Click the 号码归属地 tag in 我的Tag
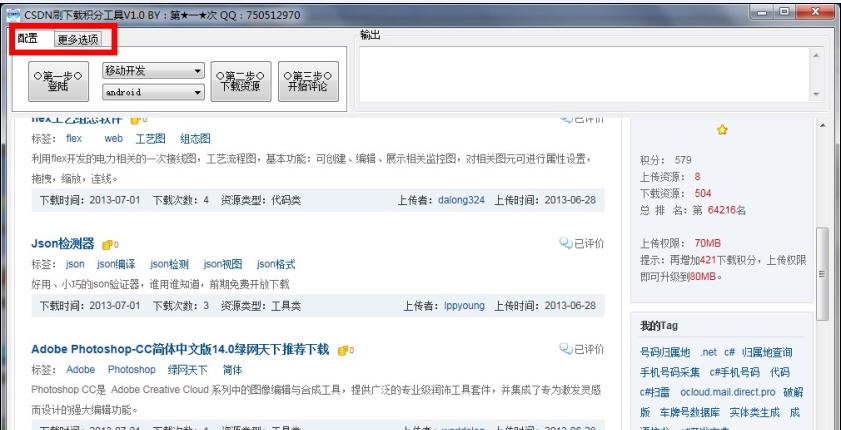The image size is (841, 430). point(665,352)
